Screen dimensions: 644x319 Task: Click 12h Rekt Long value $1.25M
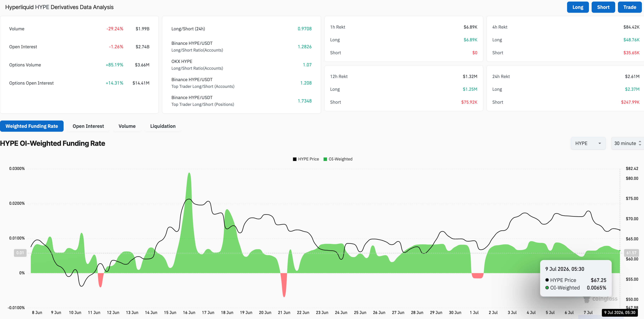pyautogui.click(x=470, y=89)
